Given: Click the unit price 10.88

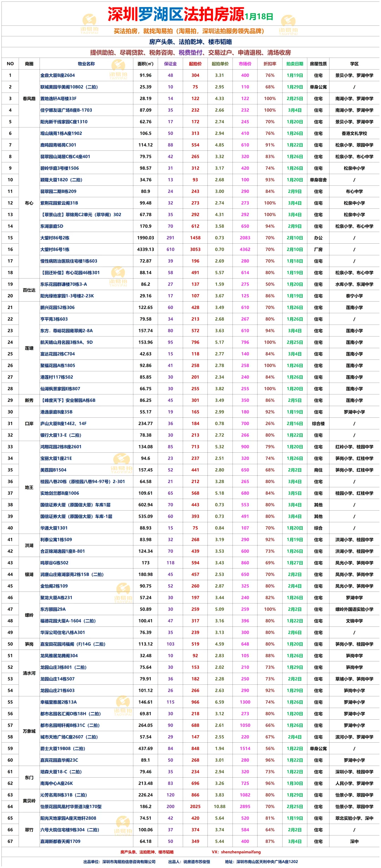Looking at the screenshot, I should 219,807.
